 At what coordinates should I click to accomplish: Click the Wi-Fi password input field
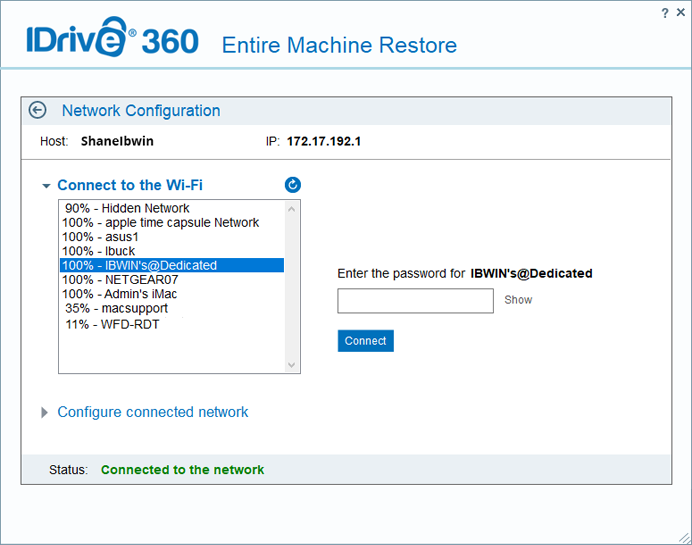click(x=415, y=301)
